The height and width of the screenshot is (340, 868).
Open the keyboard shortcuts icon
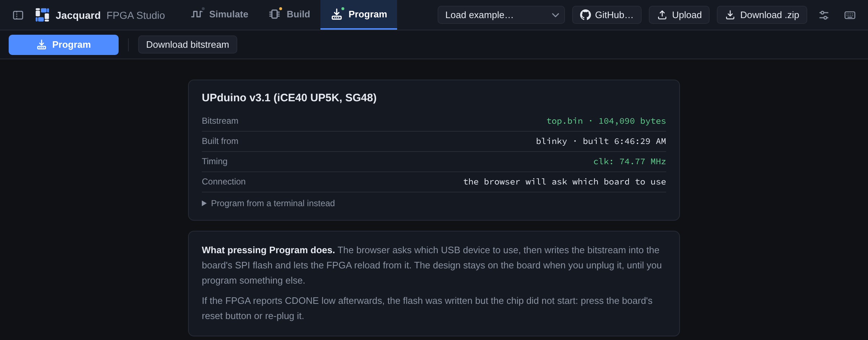point(850,15)
